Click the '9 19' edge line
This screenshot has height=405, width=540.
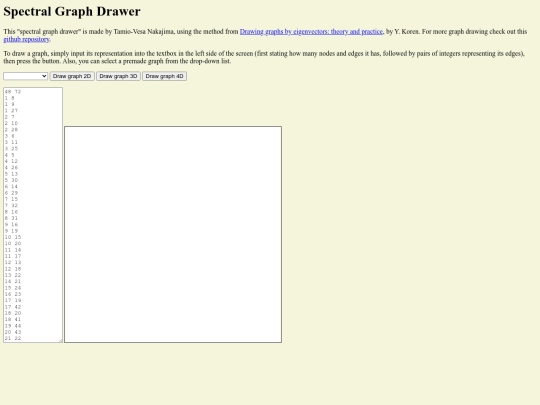(11, 231)
